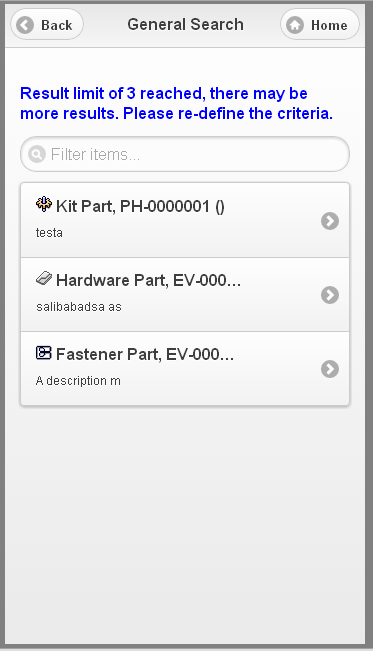Screen dimensions: 373x651
Task: Expand Hardware Part row via chevron arrow
Action: tap(330, 295)
